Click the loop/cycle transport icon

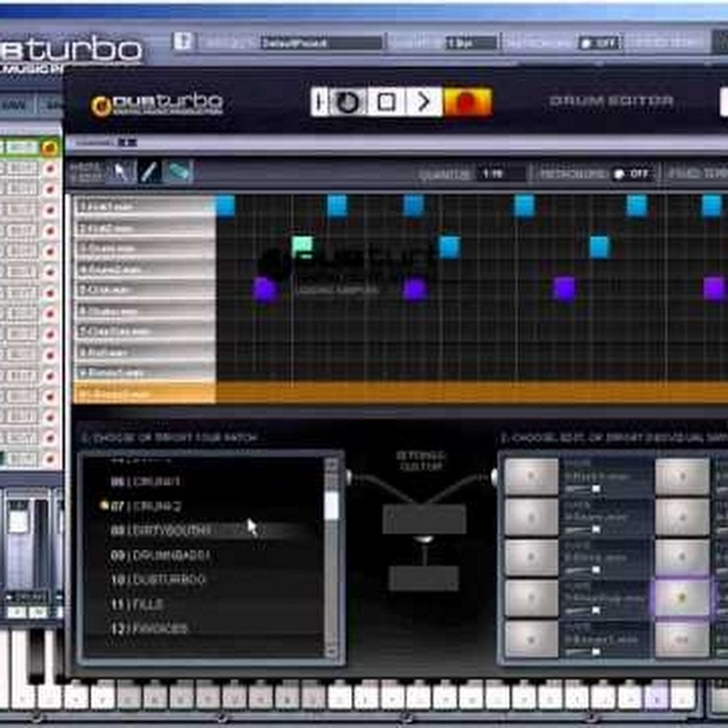(348, 102)
